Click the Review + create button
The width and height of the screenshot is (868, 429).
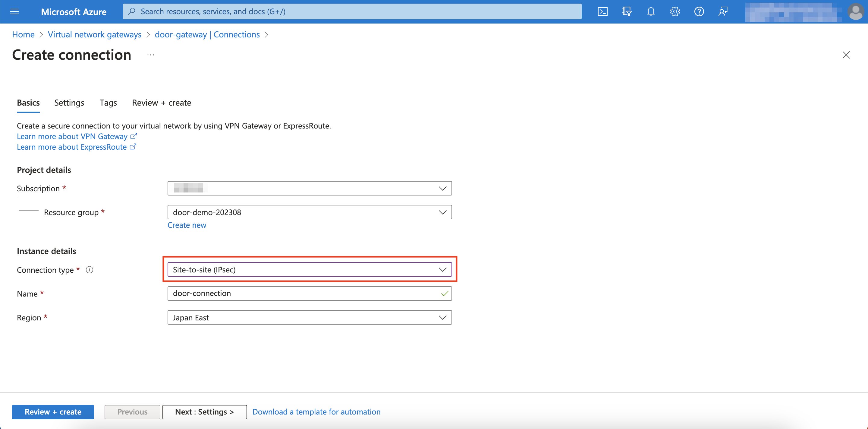point(52,412)
